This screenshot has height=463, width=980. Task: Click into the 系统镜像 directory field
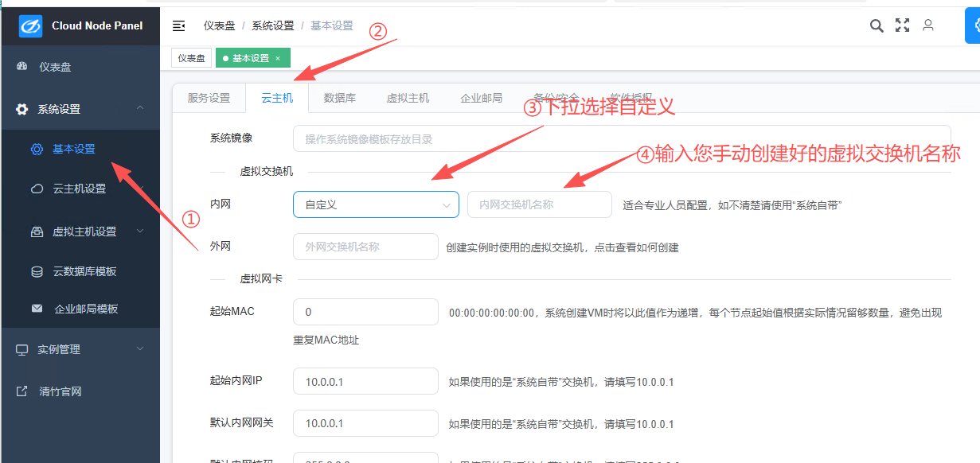click(x=621, y=138)
